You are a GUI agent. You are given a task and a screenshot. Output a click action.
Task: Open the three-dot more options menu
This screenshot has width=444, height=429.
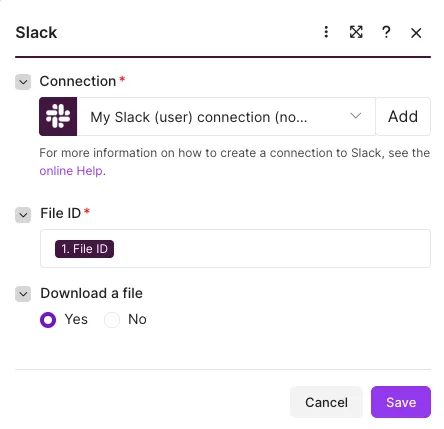tap(326, 32)
